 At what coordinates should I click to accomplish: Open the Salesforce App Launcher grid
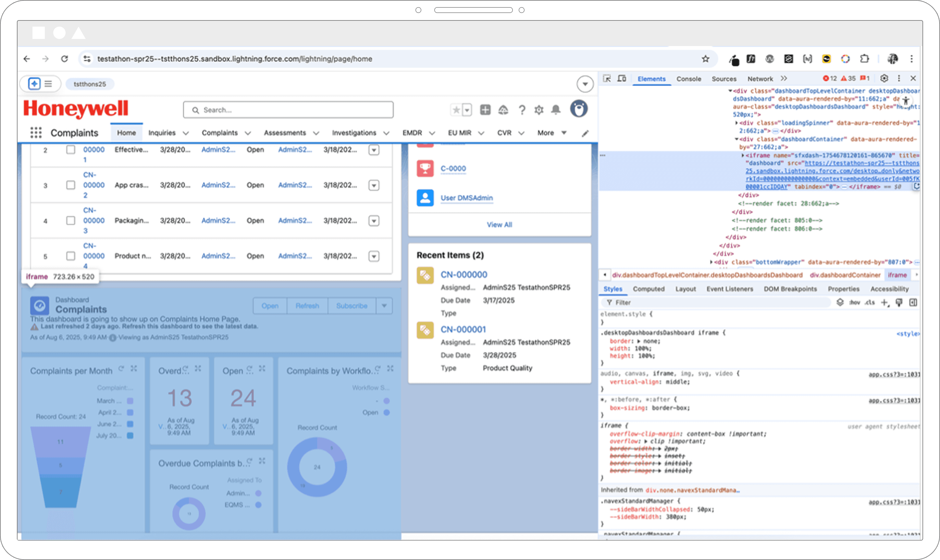tap(36, 133)
